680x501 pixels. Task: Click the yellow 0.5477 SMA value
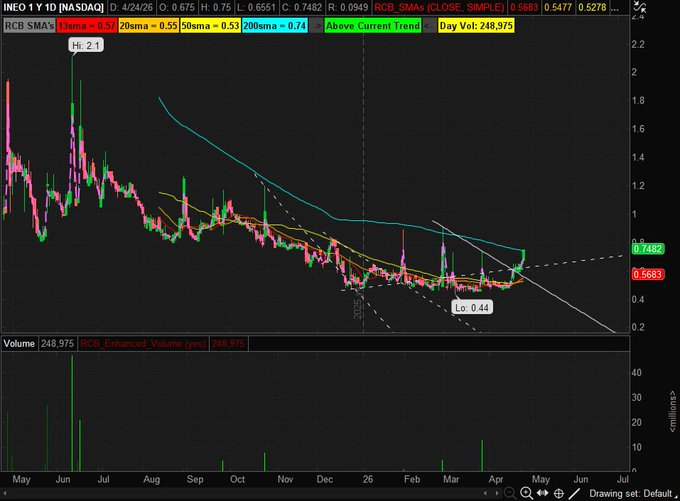point(557,7)
